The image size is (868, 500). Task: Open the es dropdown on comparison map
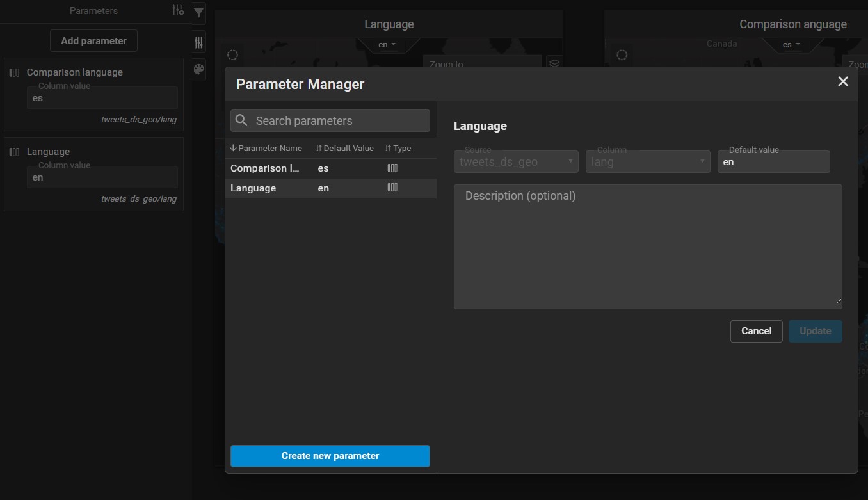792,45
